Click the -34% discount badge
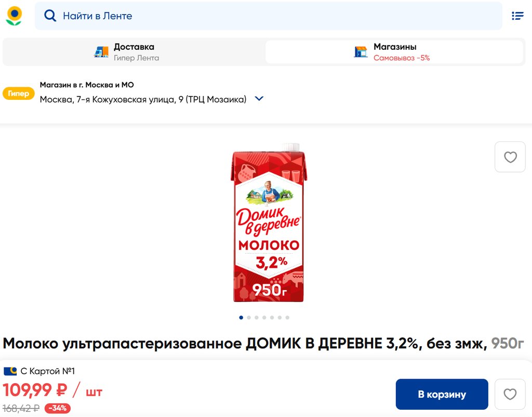 click(x=57, y=408)
